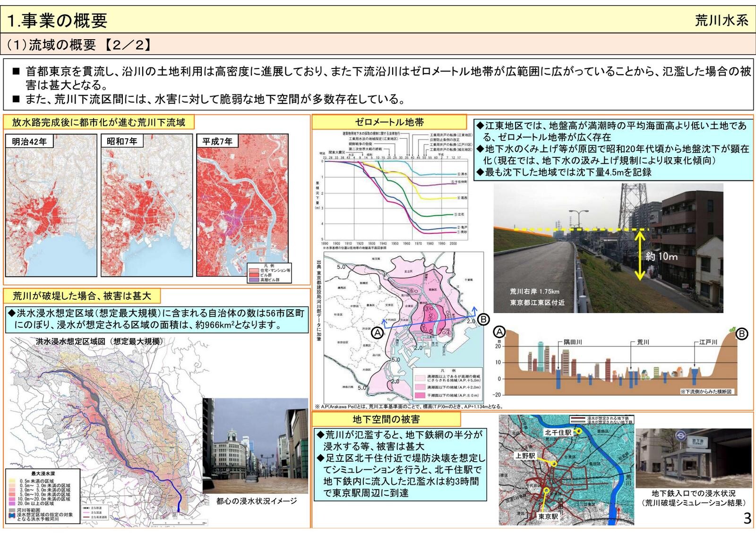This screenshot has height=534, width=756.
Task: Click the '荒川' label on the cross-section
Action: [643, 342]
